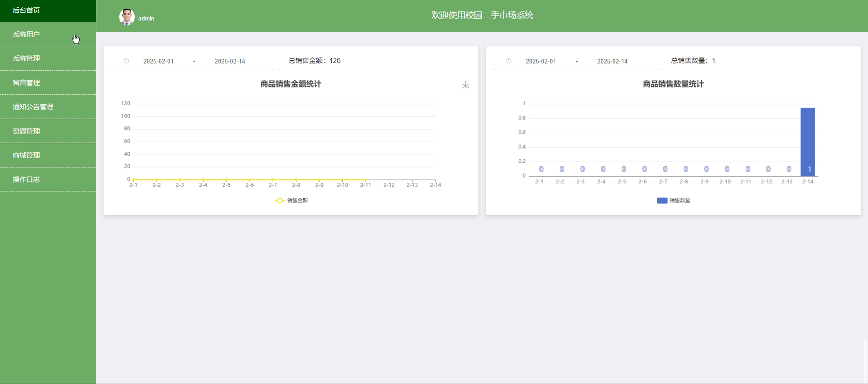
Task: Edit sales quantity end date field
Action: 612,61
